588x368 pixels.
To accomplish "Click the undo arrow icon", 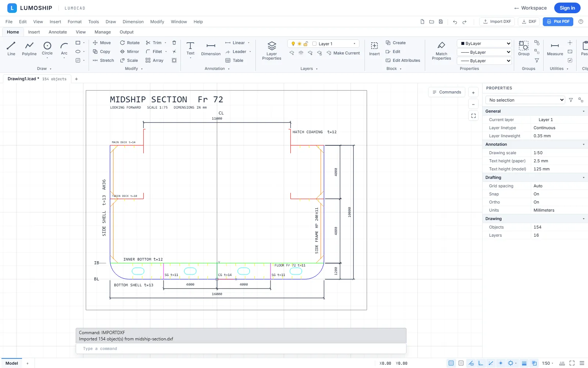I will pyautogui.click(x=455, y=22).
